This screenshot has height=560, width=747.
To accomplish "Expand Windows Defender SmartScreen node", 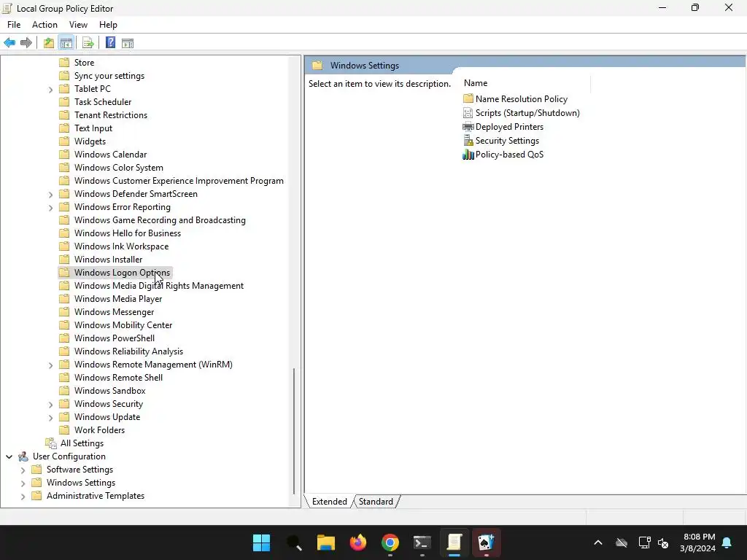I will pos(50,194).
